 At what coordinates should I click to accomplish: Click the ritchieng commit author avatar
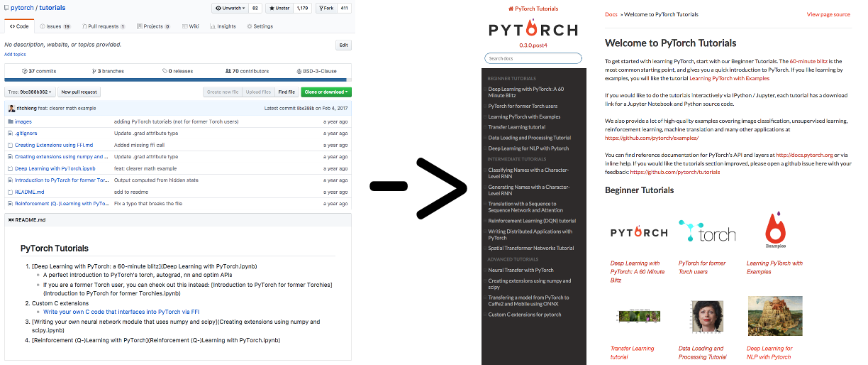click(x=10, y=108)
